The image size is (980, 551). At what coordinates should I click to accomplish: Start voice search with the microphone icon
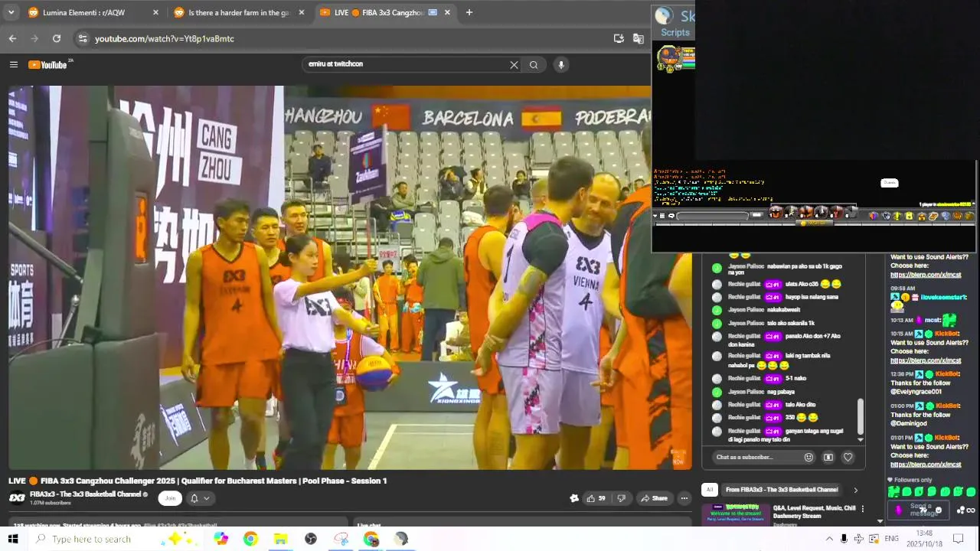(x=561, y=65)
